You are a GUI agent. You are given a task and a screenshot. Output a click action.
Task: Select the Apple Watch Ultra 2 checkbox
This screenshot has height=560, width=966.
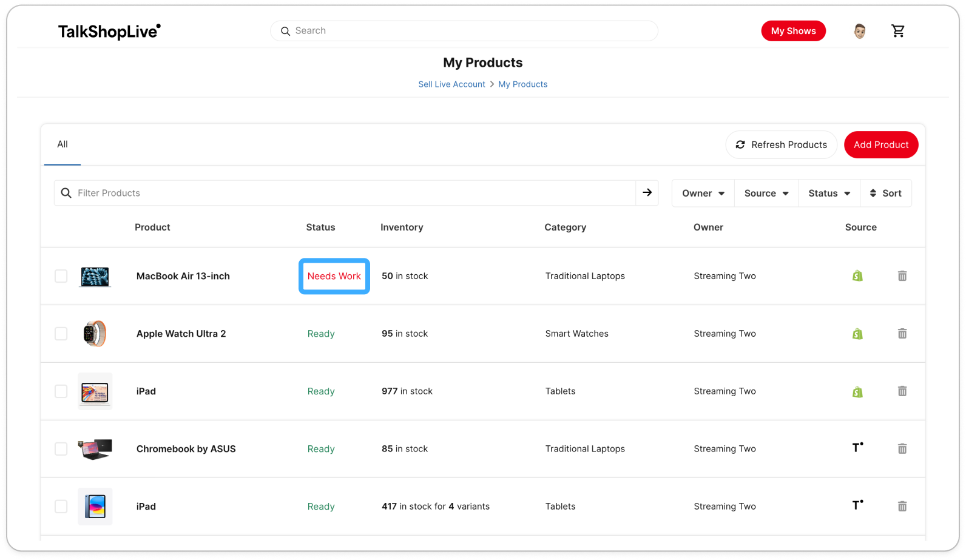[61, 334]
